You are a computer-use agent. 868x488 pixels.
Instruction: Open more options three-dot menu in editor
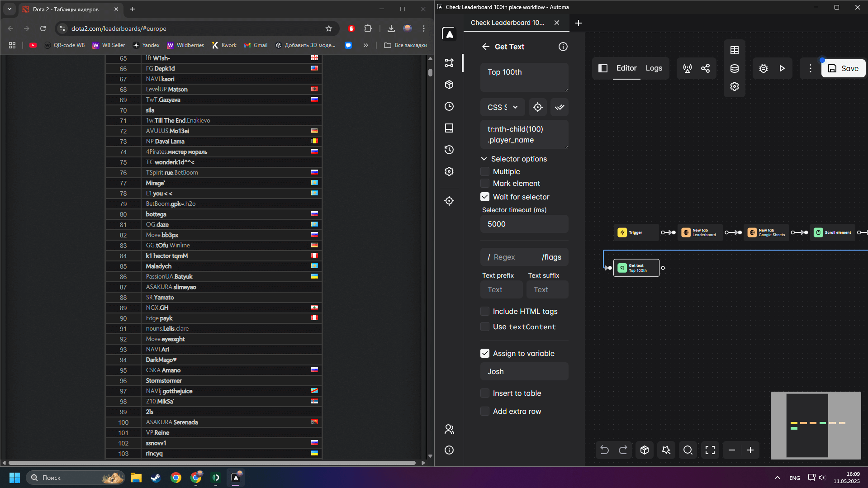click(x=811, y=68)
